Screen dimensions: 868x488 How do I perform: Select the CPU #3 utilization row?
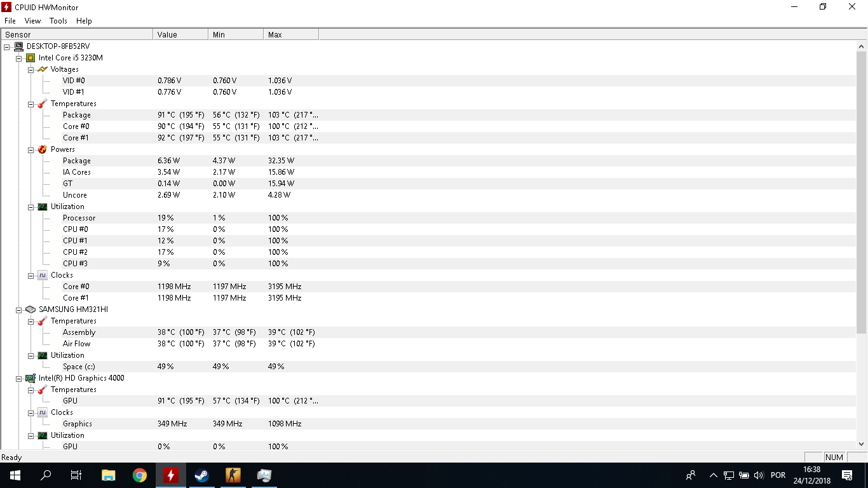tap(428, 264)
